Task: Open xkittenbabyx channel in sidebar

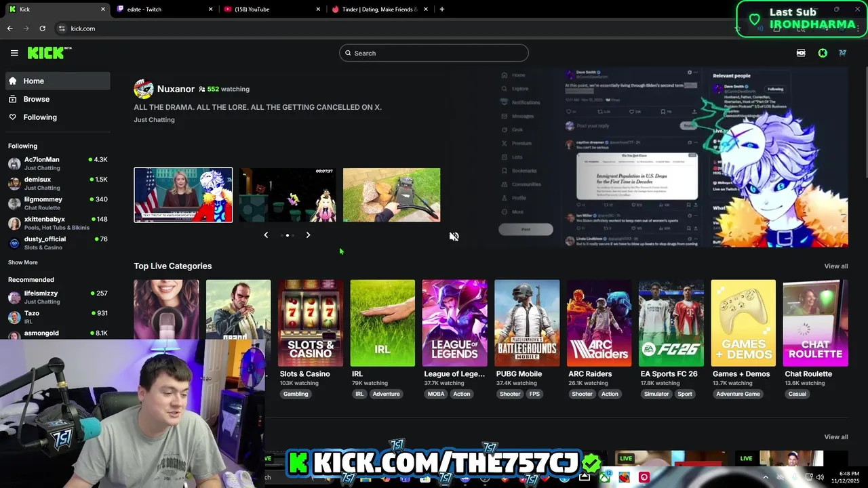Action: (x=58, y=223)
